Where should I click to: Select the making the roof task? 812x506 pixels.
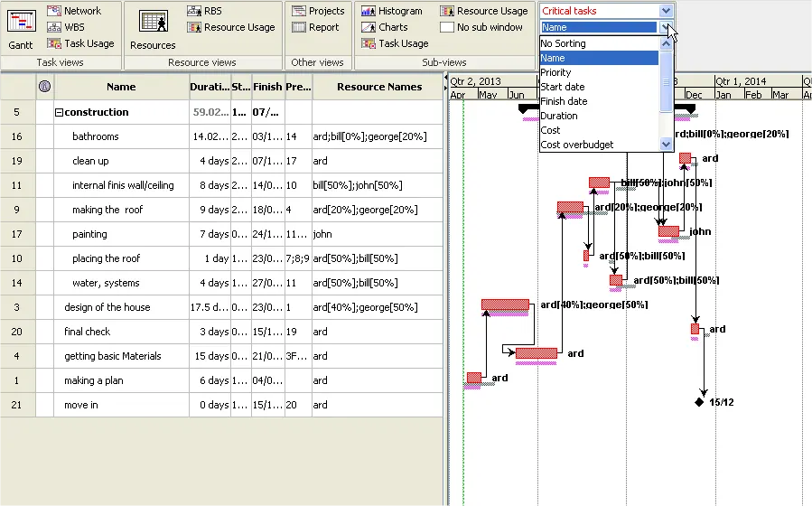click(107, 210)
